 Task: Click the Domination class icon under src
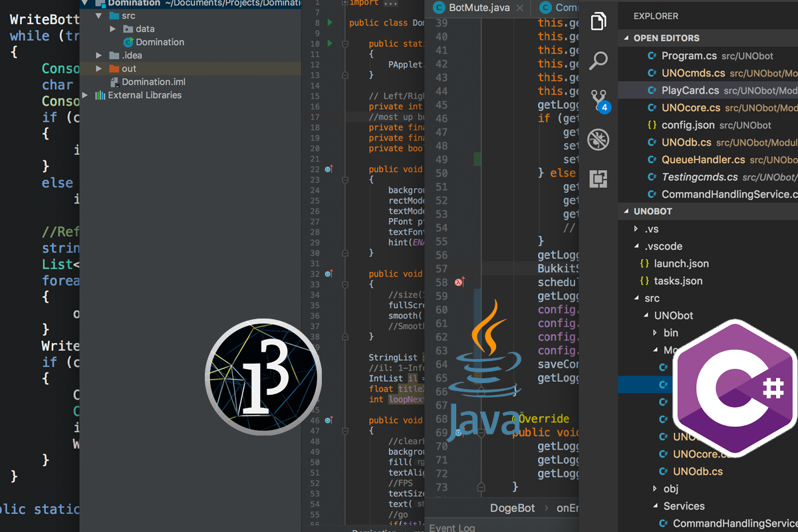128,42
